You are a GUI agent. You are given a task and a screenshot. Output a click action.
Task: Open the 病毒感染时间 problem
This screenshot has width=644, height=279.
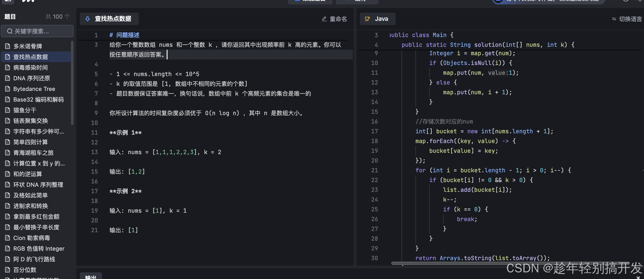[x=31, y=68]
